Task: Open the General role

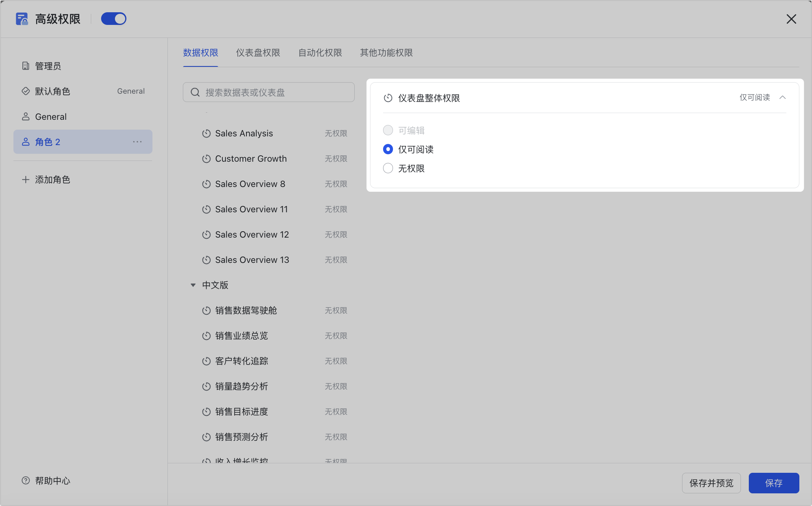Action: coord(83,117)
